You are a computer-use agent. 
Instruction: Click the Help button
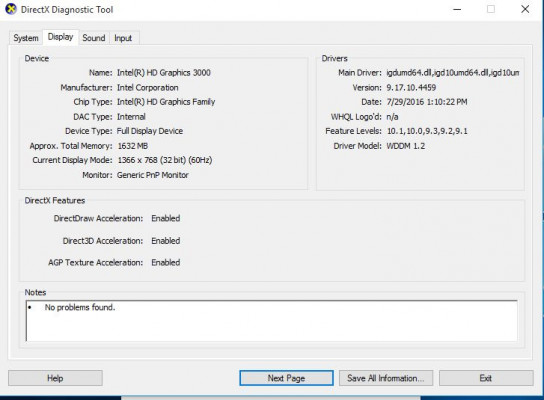tap(55, 378)
